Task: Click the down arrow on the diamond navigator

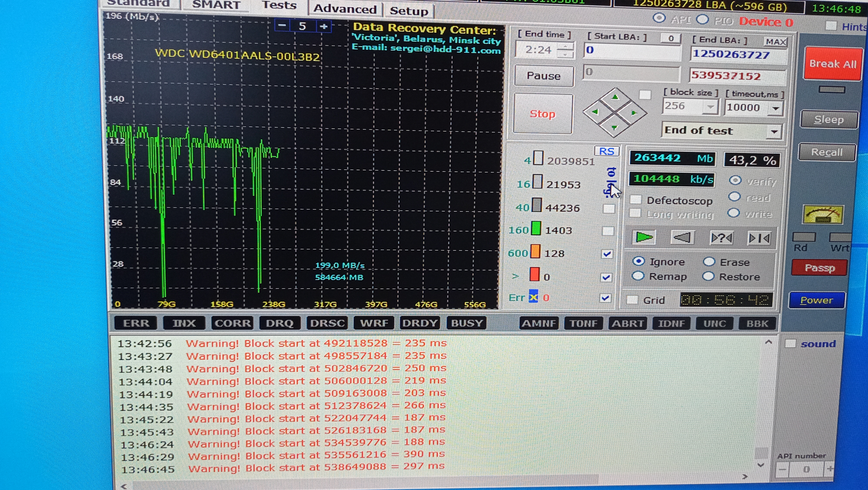Action: [x=614, y=127]
